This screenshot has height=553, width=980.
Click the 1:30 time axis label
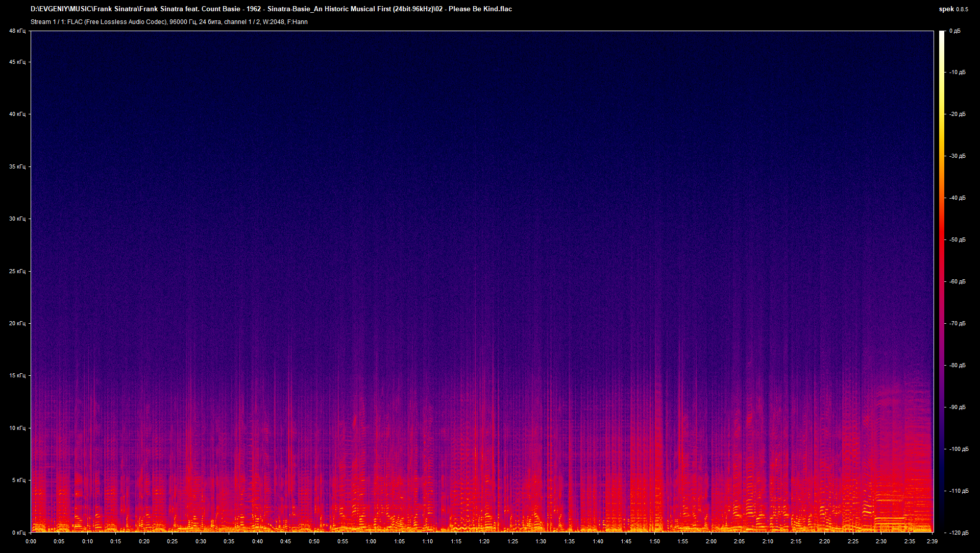click(x=541, y=541)
